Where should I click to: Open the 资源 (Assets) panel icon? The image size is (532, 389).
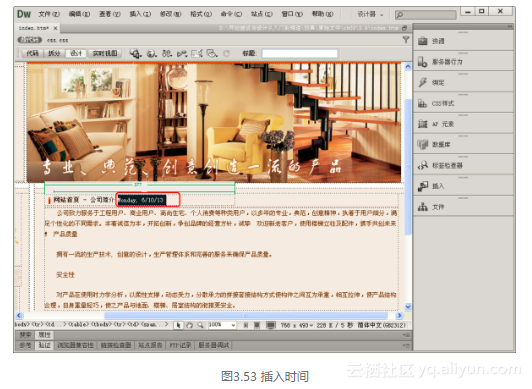422,41
